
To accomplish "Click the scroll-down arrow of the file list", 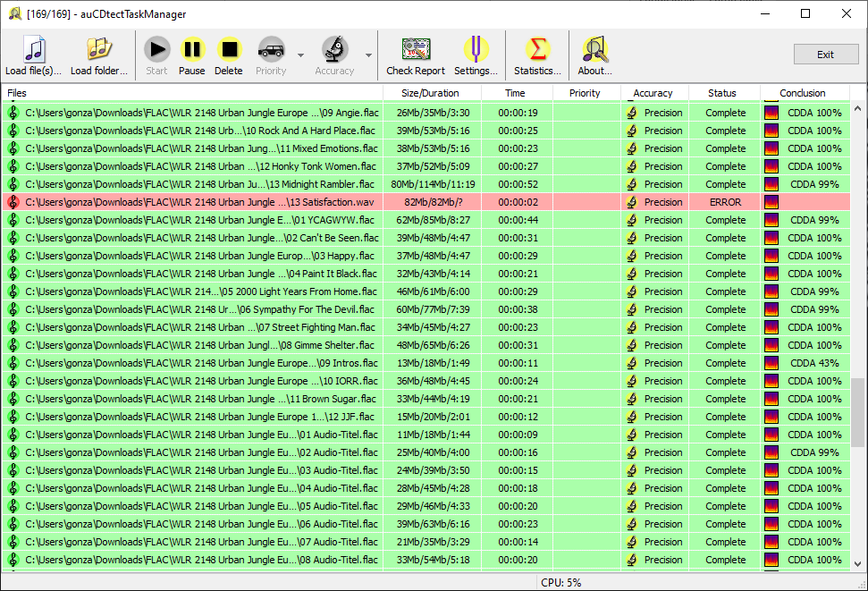I will 857,564.
